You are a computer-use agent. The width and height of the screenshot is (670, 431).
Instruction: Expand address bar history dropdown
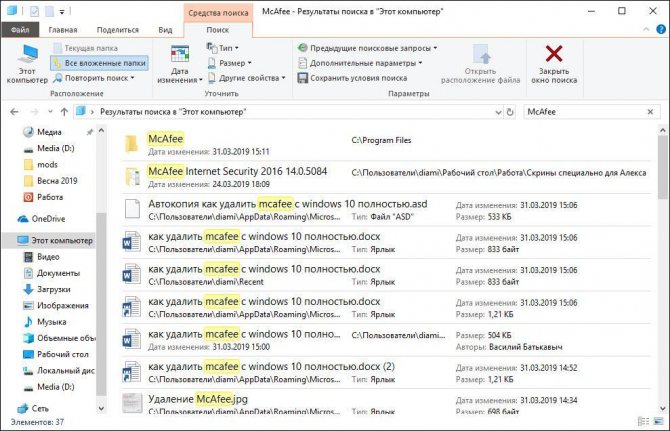tap(498, 112)
